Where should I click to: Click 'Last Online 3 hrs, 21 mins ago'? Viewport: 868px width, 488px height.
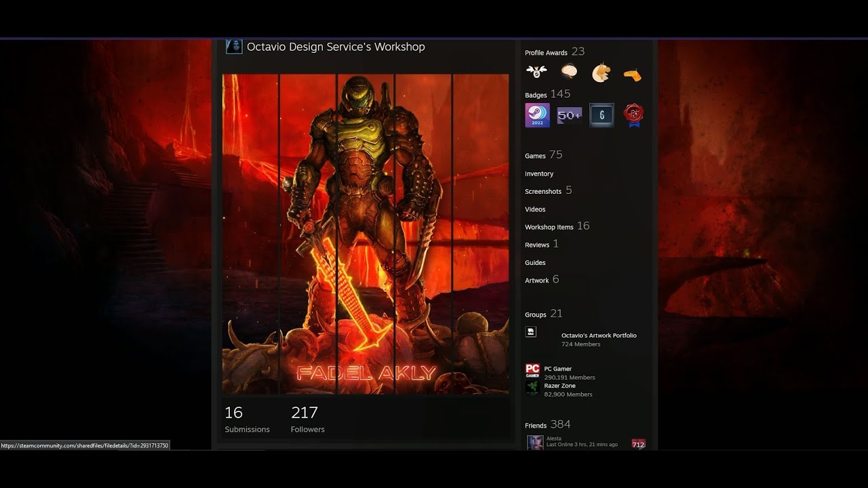point(582,445)
